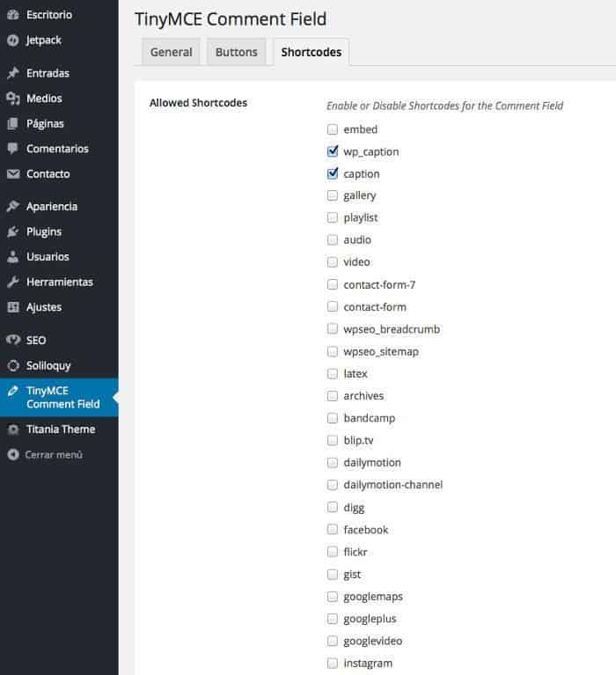Screen dimensions: 616x675
Task: Enable the gist shortcode checkbox
Action: point(333,575)
